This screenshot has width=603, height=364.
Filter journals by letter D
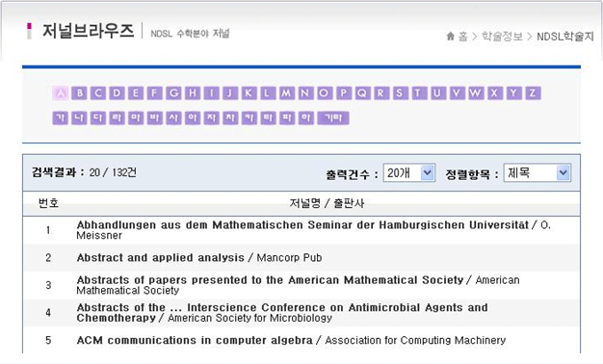point(117,93)
